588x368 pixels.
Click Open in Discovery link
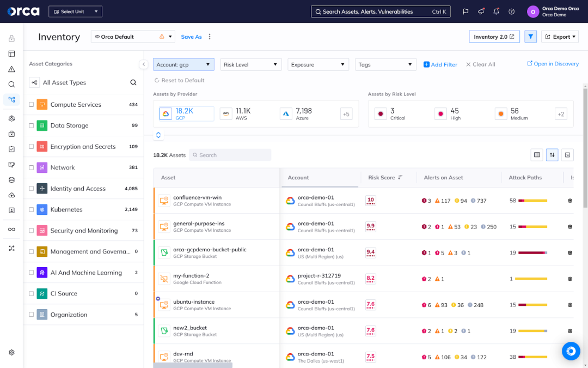pos(553,64)
